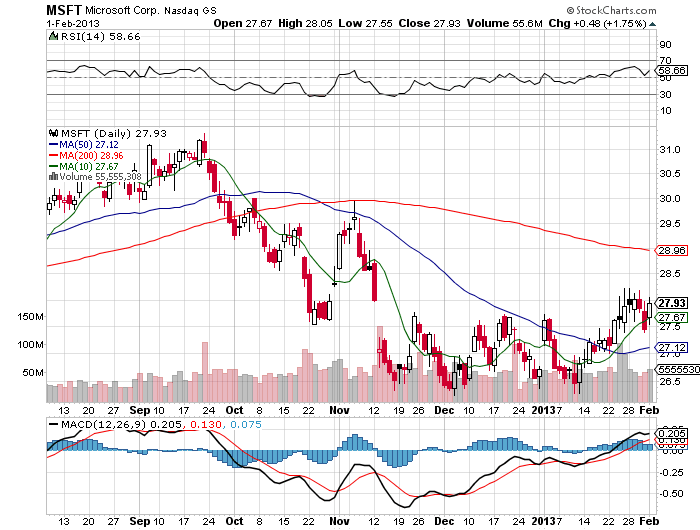This screenshot has width=700, height=530.
Task: Click the MACD black legend line
Action: [53, 424]
